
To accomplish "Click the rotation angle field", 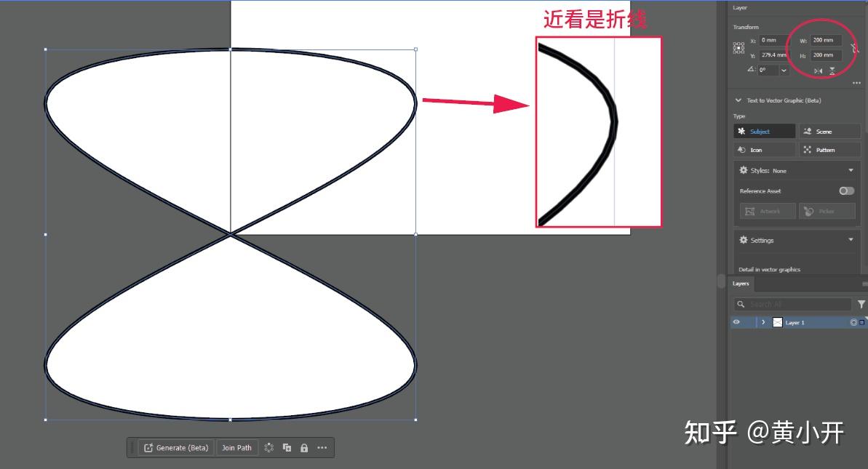I will tap(768, 71).
